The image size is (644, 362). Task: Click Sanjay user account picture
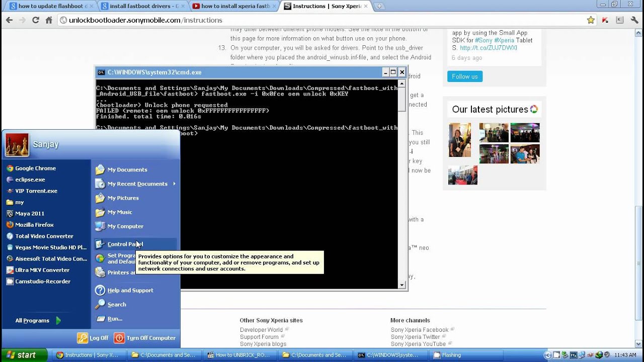pyautogui.click(x=17, y=145)
